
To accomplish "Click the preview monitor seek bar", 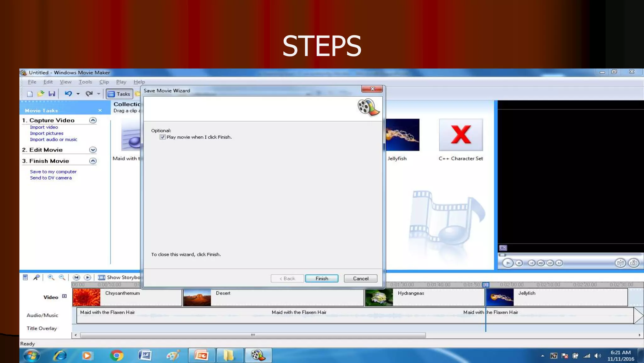I will 570,255.
